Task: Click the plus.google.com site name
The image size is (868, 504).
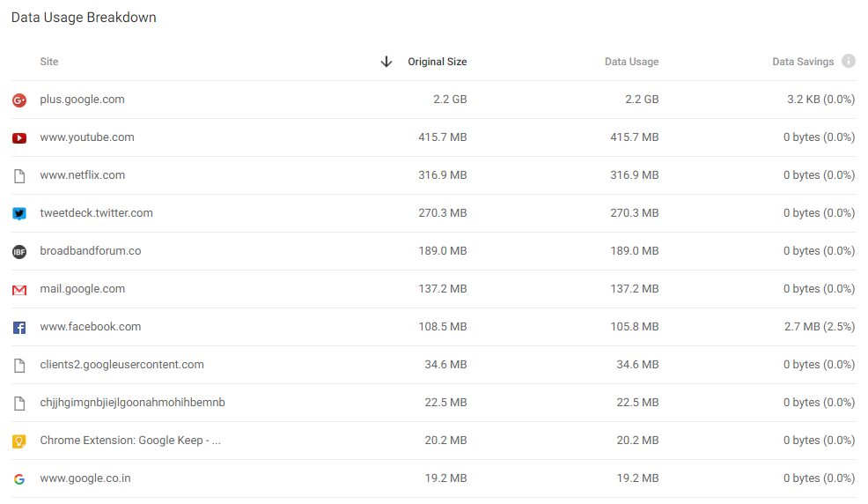Action: [x=82, y=100]
